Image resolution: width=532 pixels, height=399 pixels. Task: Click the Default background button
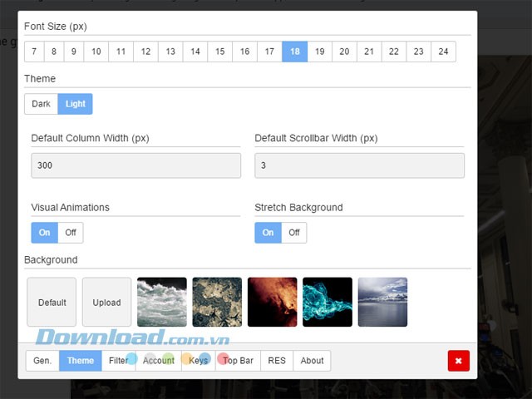coord(52,303)
